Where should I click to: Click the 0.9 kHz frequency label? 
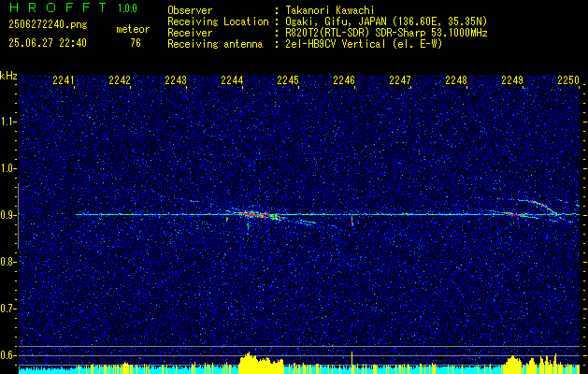tap(8, 215)
